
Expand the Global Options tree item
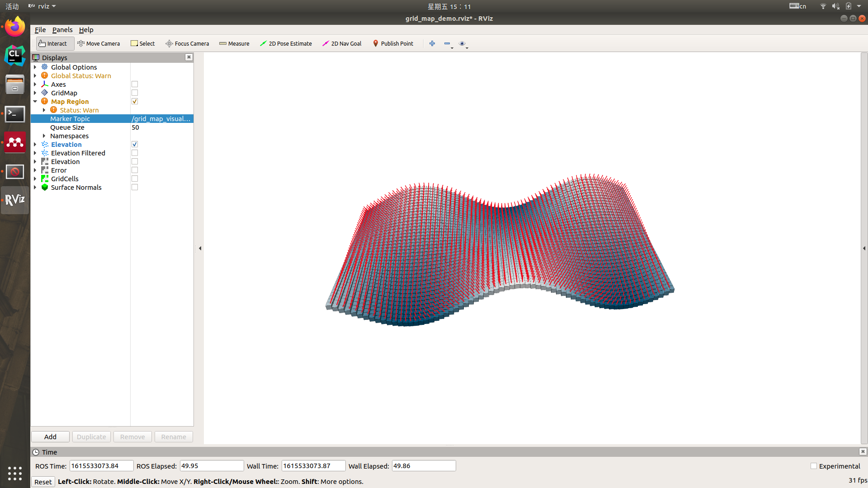[x=35, y=67]
